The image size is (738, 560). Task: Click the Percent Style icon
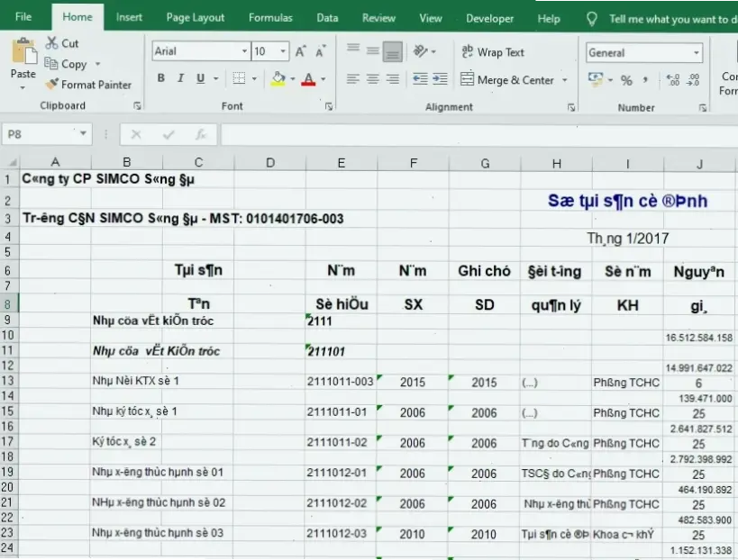click(626, 80)
